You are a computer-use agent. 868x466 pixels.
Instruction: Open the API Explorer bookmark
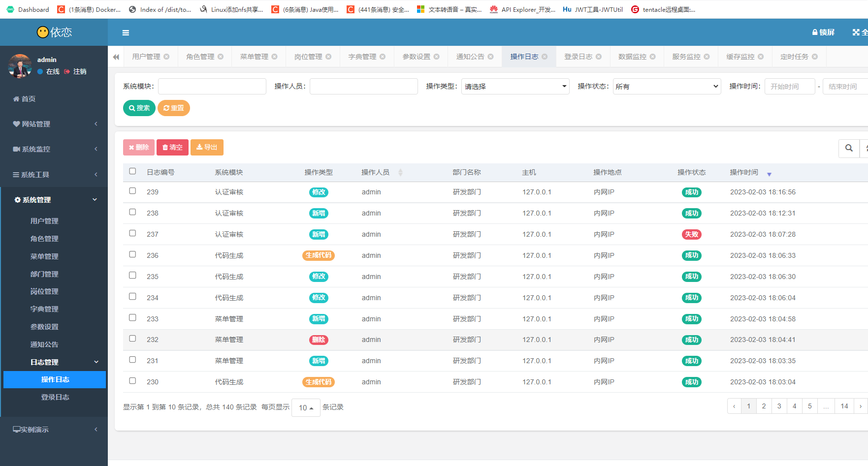[x=522, y=9]
